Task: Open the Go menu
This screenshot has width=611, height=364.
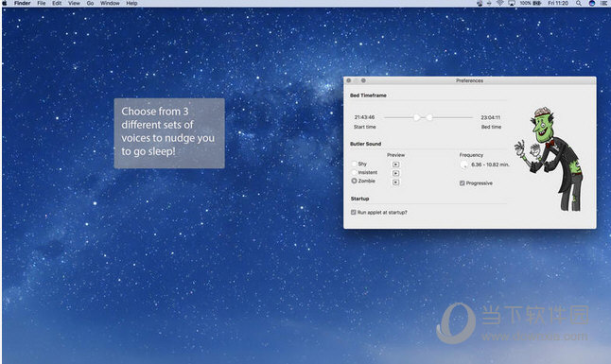Action: point(90,3)
